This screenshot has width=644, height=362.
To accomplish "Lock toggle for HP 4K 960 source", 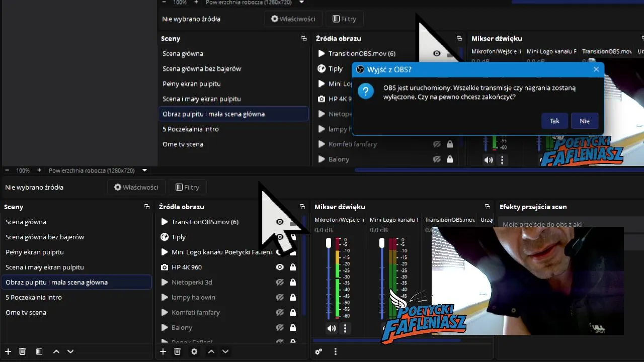I will [293, 267].
